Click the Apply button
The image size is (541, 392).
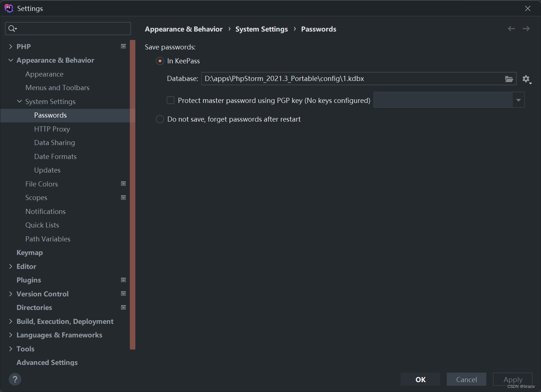click(x=513, y=380)
